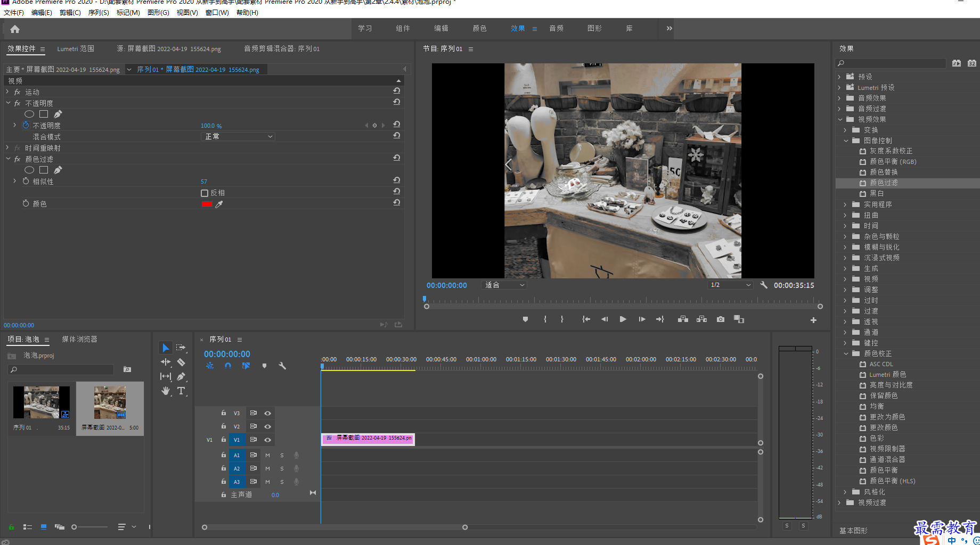
Task: Expand the 运动 effect
Action: 7,92
